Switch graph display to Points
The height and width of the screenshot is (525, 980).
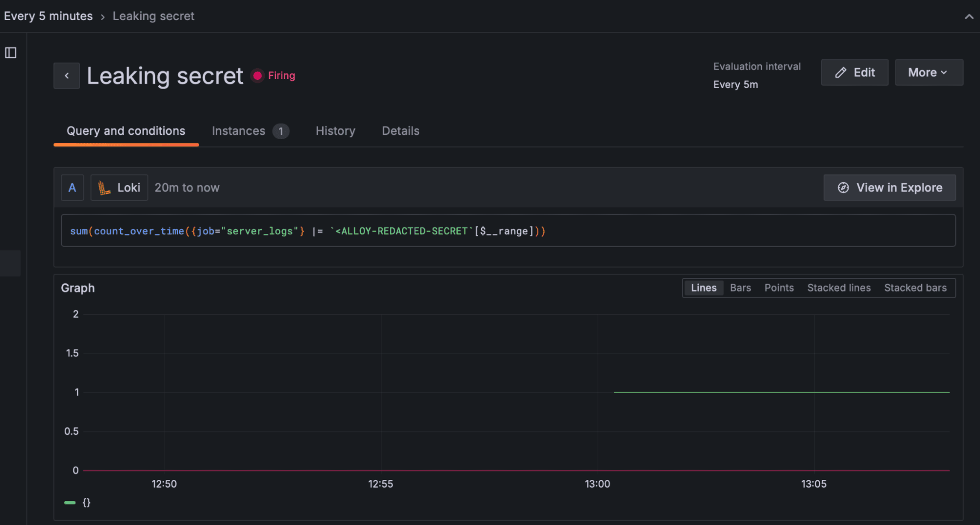(779, 288)
